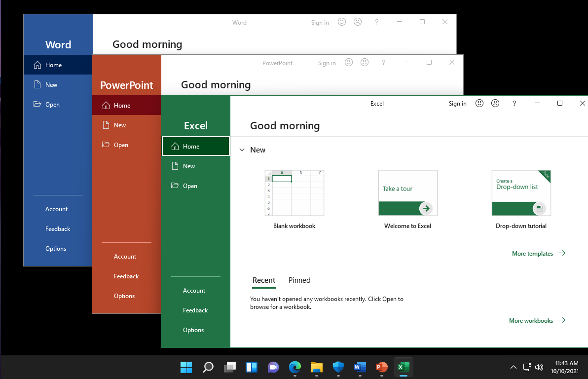Click the smiley face icon in PowerPoint window

click(349, 62)
